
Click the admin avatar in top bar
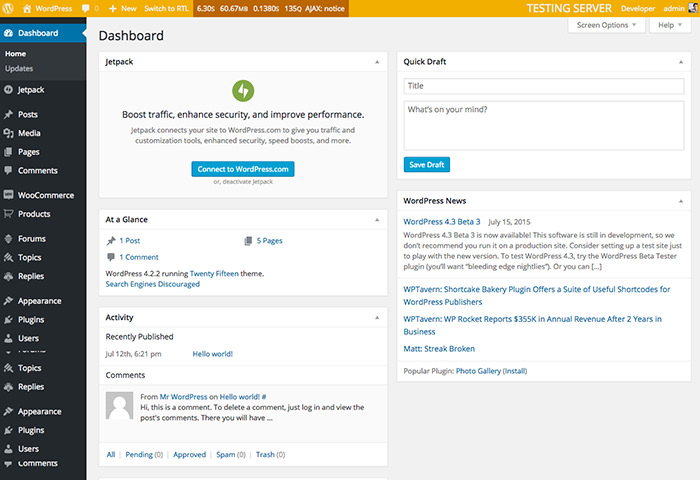(693, 8)
